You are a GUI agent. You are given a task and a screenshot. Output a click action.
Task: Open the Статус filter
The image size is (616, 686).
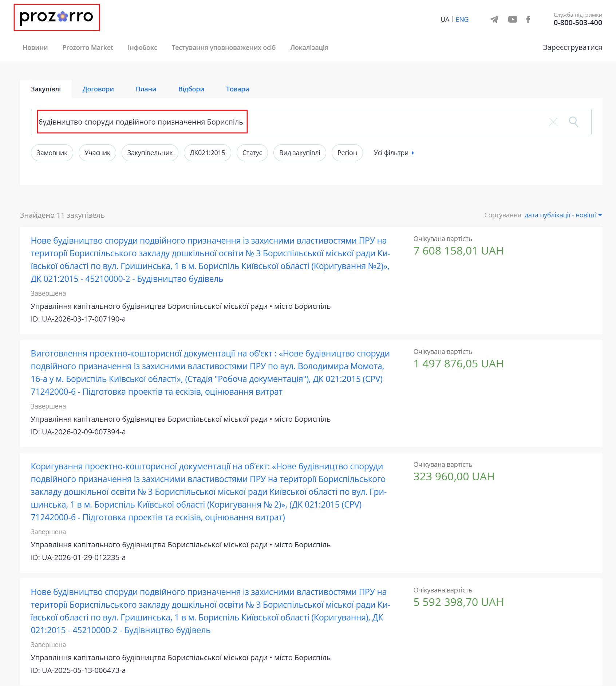[x=252, y=153]
